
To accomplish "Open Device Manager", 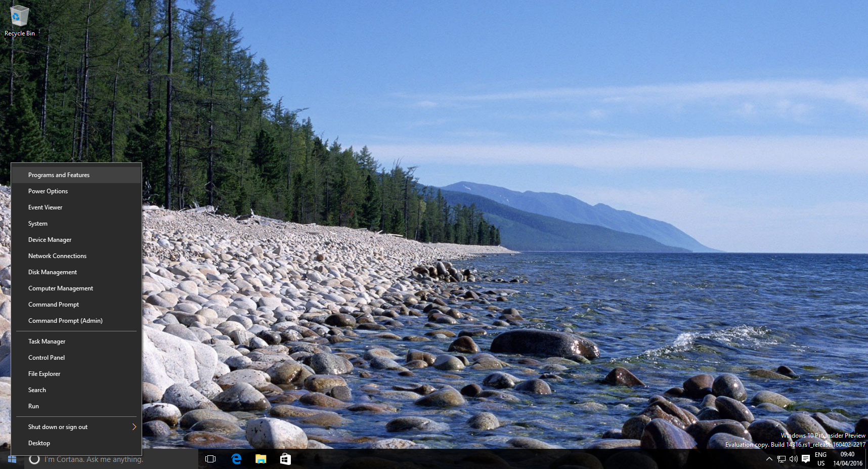I will coord(76,240).
